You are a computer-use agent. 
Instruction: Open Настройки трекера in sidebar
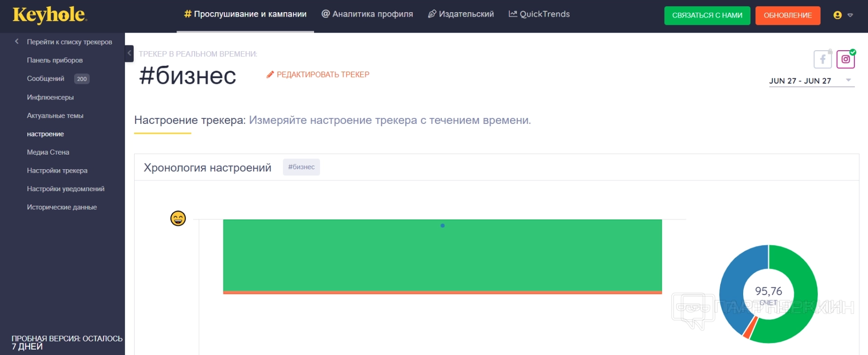pos(57,171)
